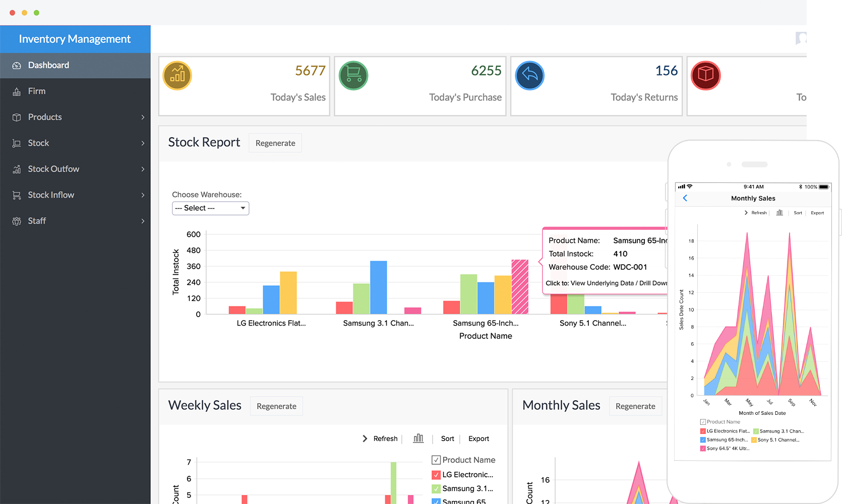The height and width of the screenshot is (504, 842).
Task: Click Refresh in the Weekly Sales toolbar
Action: [385, 438]
